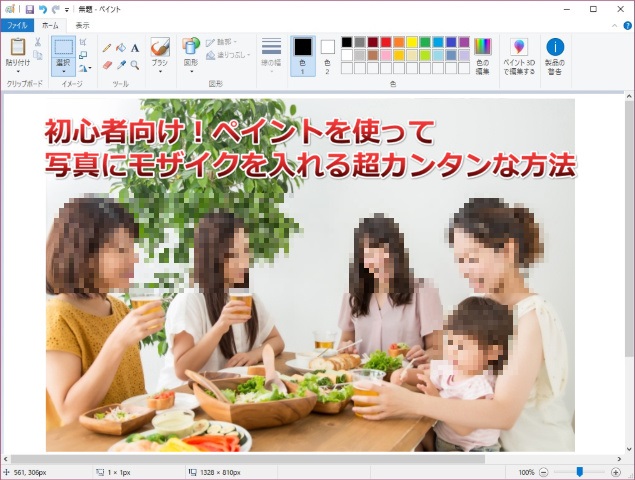Click the 貼り付け clipboard icon
This screenshot has width=635, height=480.
(18, 47)
